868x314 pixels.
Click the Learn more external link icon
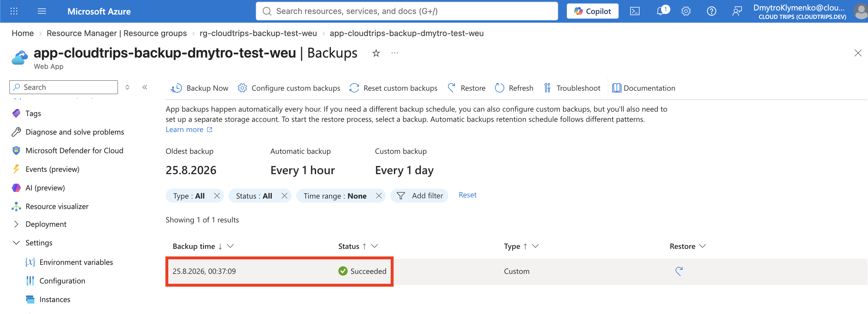(210, 130)
